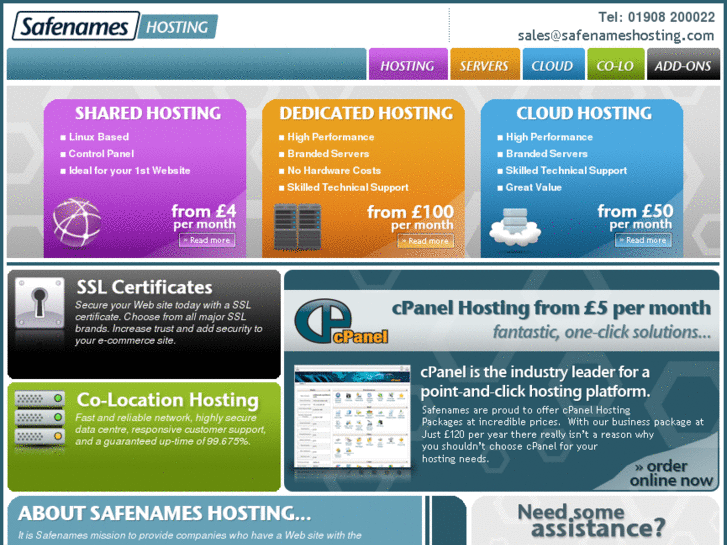Click the Control Panel bullet text
Viewport: 727px width, 545px height.
[x=101, y=154]
